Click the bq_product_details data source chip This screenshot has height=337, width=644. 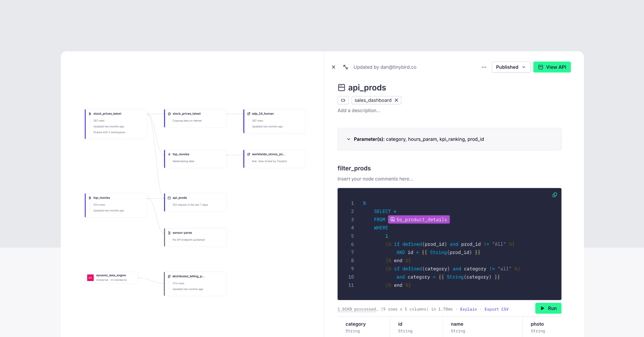pyautogui.click(x=419, y=219)
